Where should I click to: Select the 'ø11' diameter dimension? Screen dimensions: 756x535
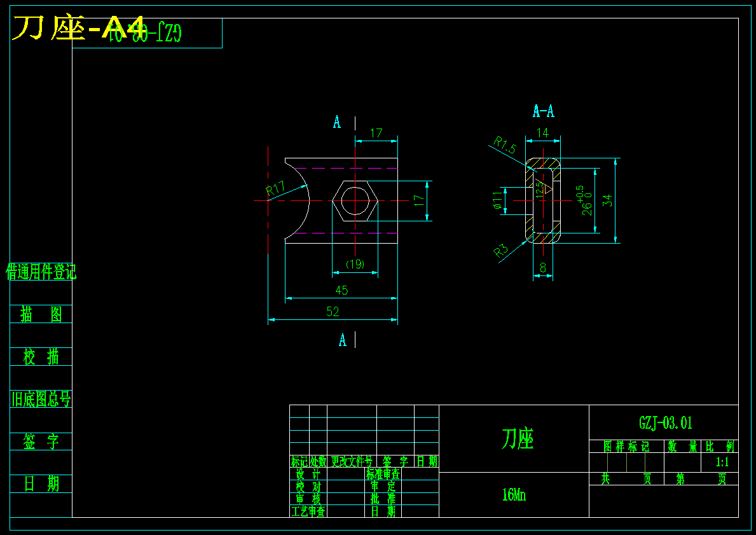tap(497, 199)
